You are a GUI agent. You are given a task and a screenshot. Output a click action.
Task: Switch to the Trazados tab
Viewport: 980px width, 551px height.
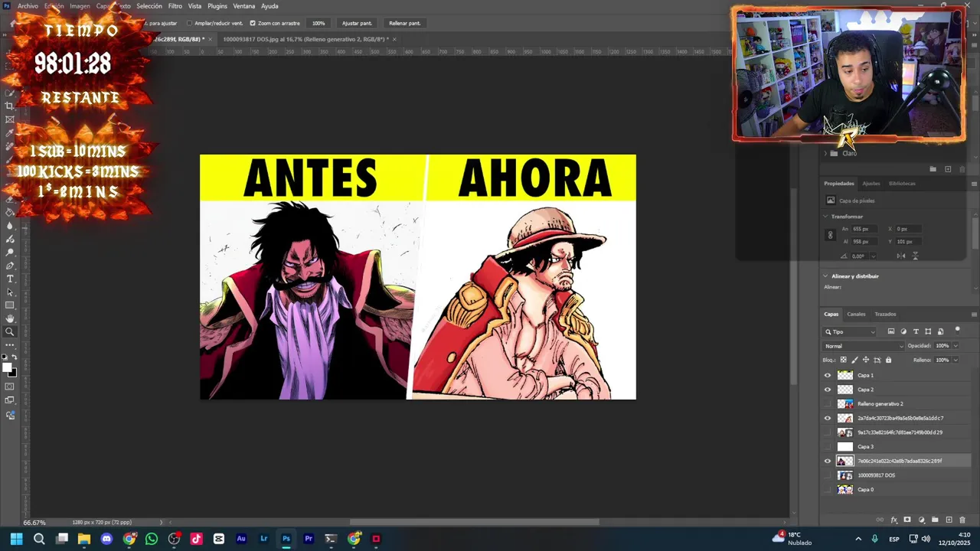tap(885, 314)
